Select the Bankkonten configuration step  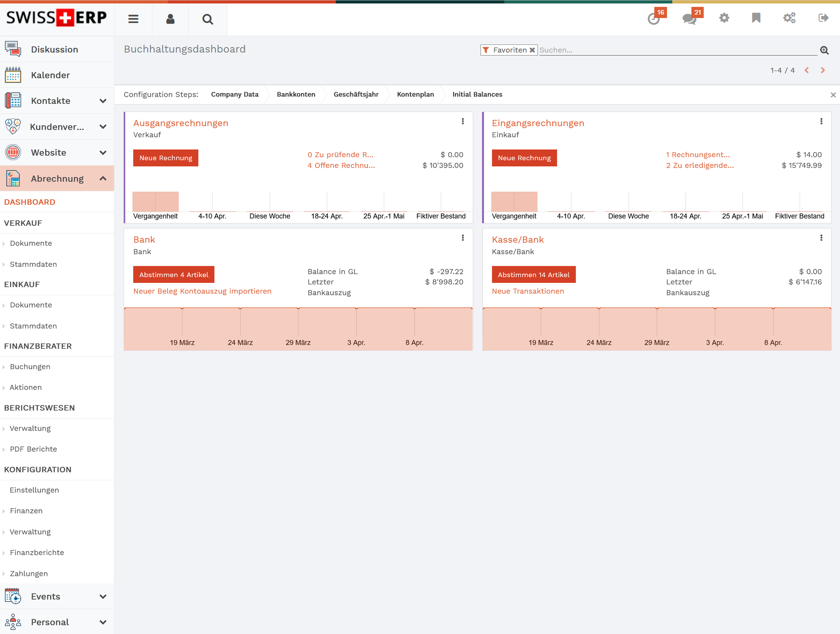point(296,95)
